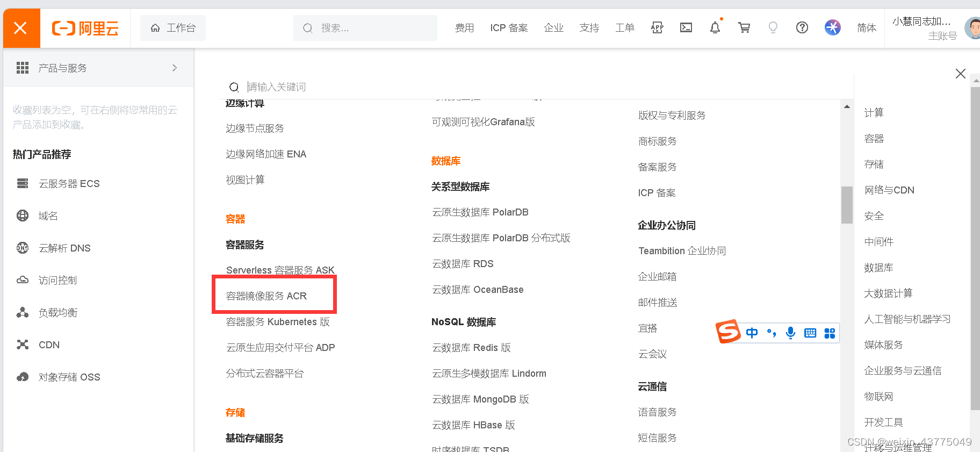The image size is (980, 452).
Task: Open 容器镜像服务 ACR
Action: tap(266, 296)
